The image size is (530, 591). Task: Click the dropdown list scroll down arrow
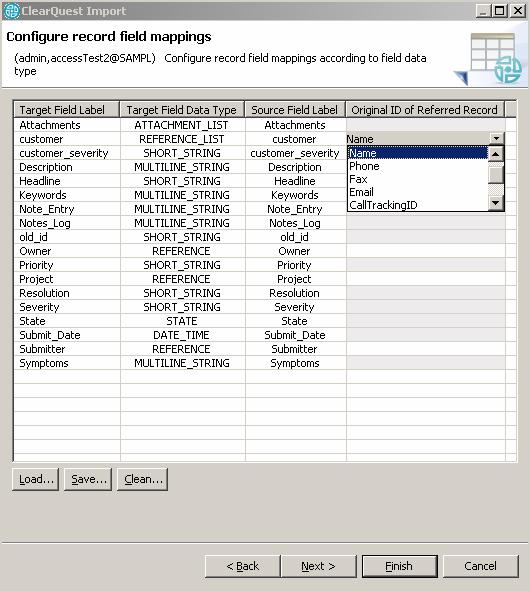(x=496, y=203)
